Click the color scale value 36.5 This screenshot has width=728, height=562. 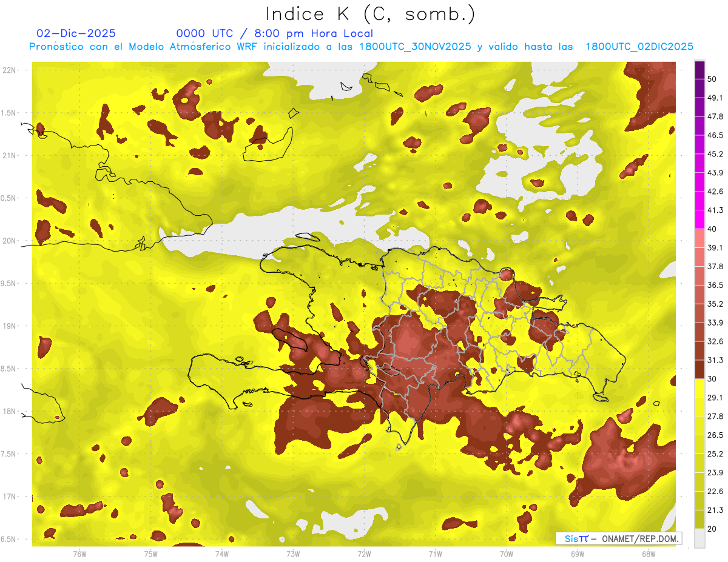click(715, 285)
